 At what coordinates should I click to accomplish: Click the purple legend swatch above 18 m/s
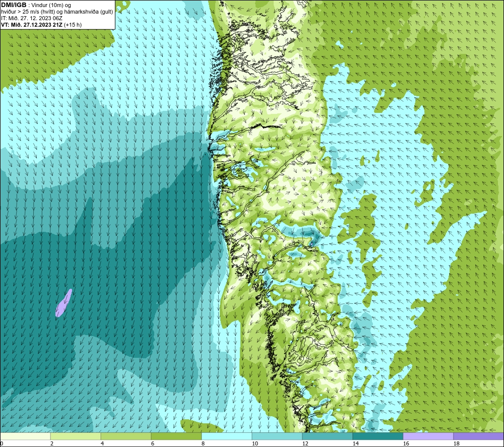click(478, 436)
